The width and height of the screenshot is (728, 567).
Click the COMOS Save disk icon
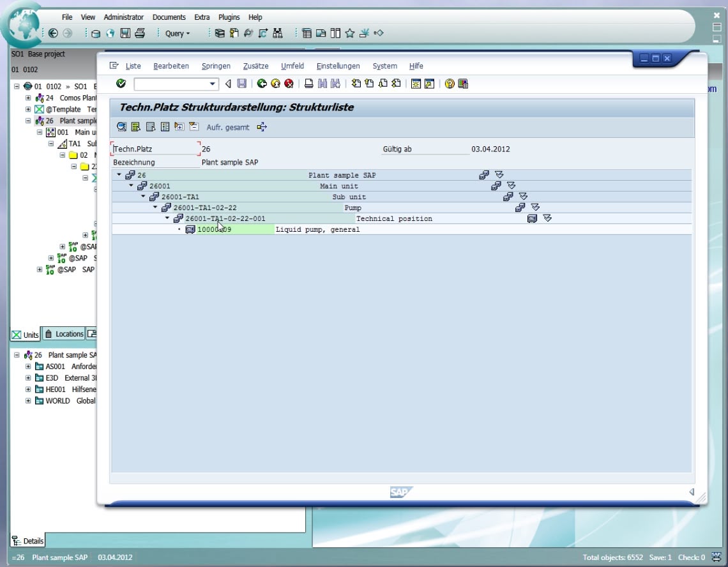coord(126,33)
